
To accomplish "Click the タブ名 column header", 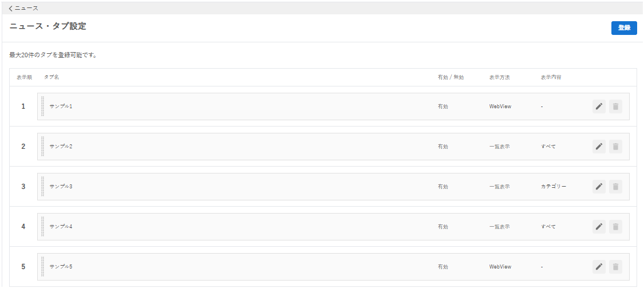I will click(x=51, y=77).
